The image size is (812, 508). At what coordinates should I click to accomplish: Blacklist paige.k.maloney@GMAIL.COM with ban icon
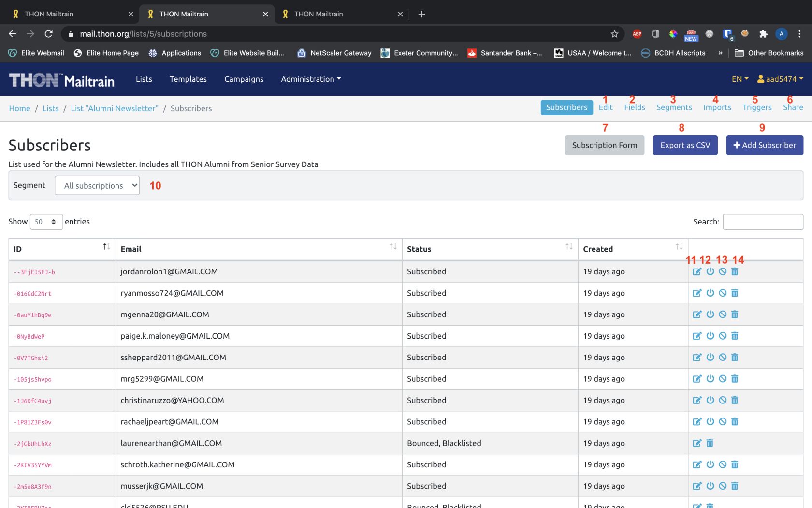(x=723, y=336)
